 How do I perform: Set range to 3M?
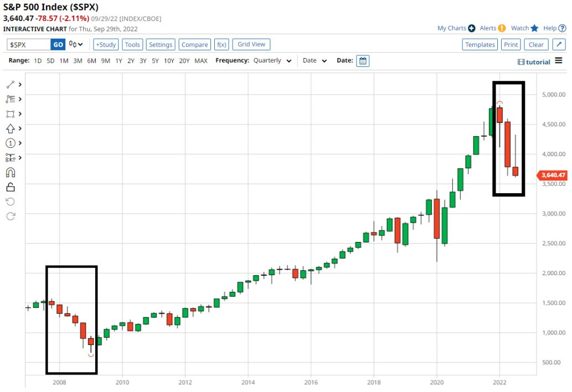[x=78, y=61]
